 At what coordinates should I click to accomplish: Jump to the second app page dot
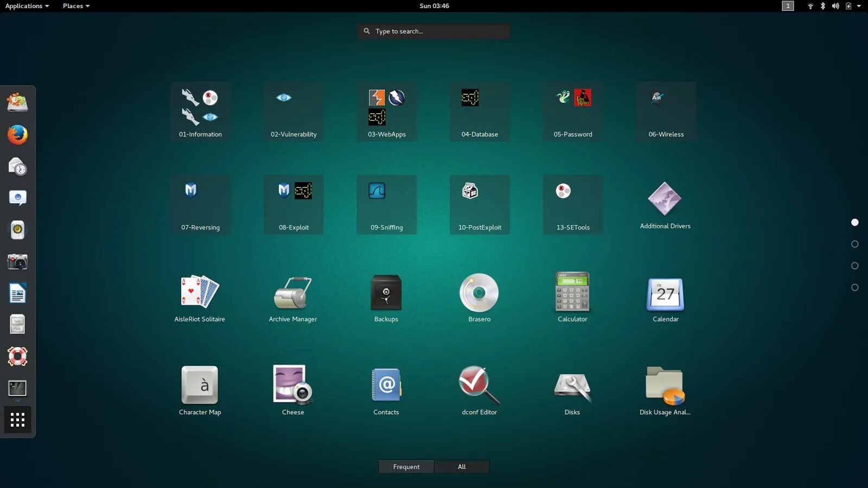855,244
